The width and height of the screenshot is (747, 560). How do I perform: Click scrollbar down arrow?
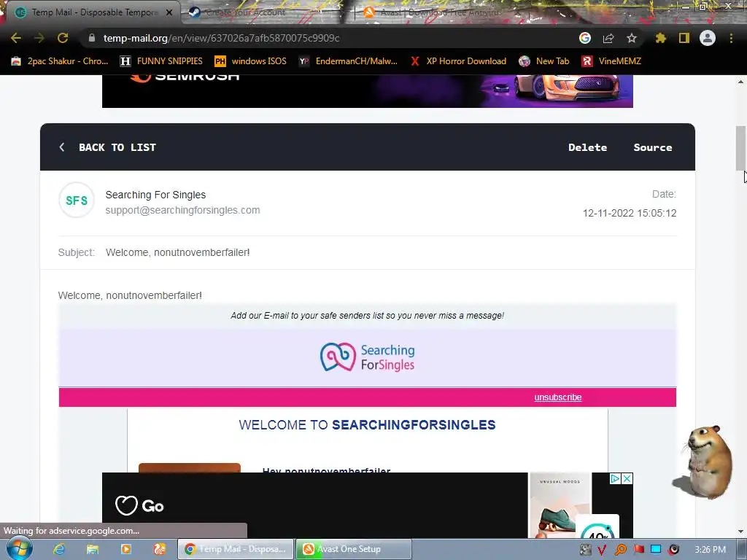coord(740,532)
